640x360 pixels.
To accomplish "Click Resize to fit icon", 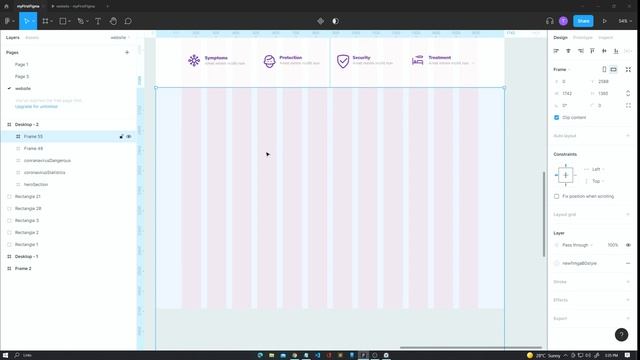I will click(x=628, y=69).
